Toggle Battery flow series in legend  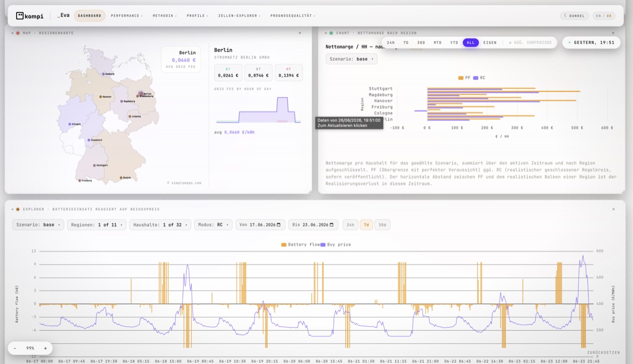300,244
